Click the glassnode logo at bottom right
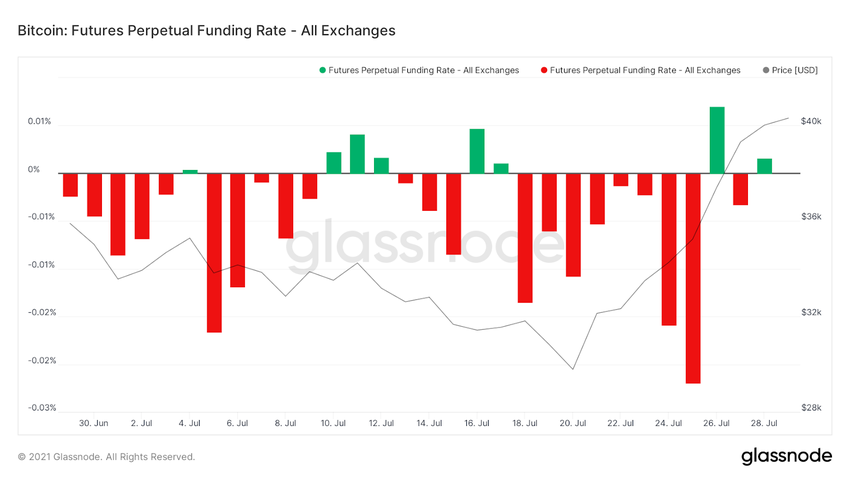850x478 pixels. (x=786, y=456)
